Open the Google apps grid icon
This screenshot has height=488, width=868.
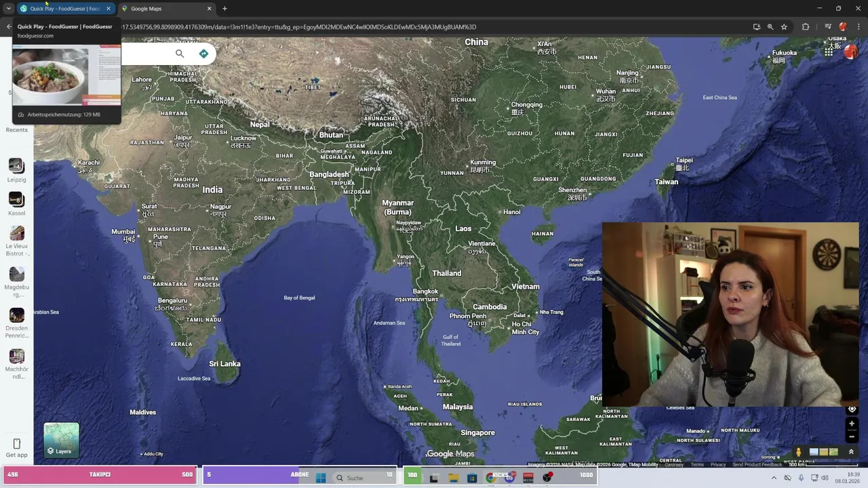click(x=829, y=52)
